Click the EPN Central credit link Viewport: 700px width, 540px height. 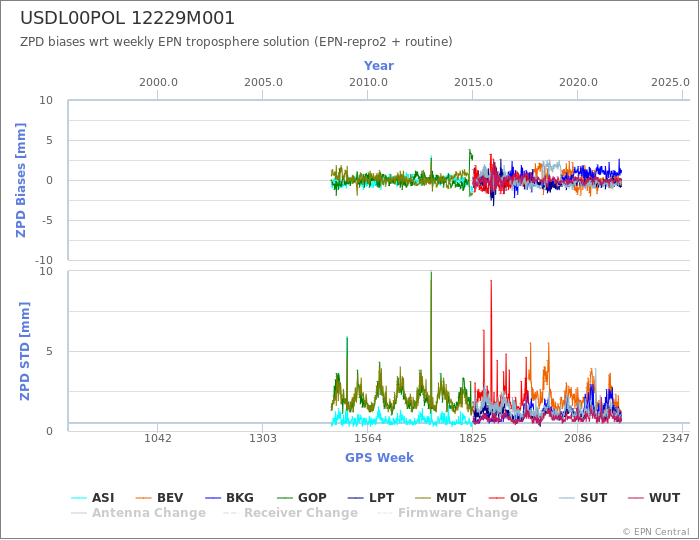(x=656, y=532)
